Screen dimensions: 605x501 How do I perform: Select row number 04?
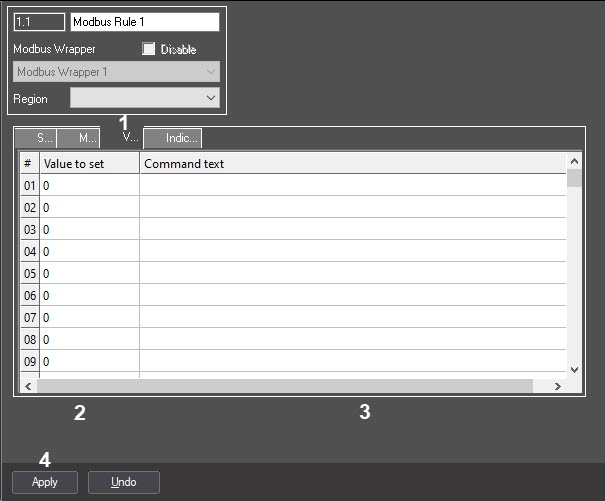pos(30,252)
